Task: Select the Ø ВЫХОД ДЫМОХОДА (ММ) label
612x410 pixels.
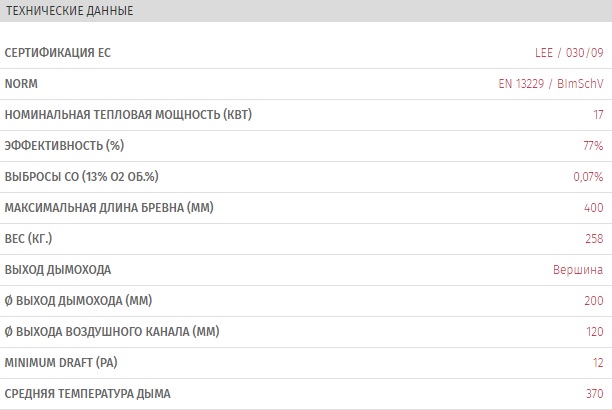Action: 78,301
